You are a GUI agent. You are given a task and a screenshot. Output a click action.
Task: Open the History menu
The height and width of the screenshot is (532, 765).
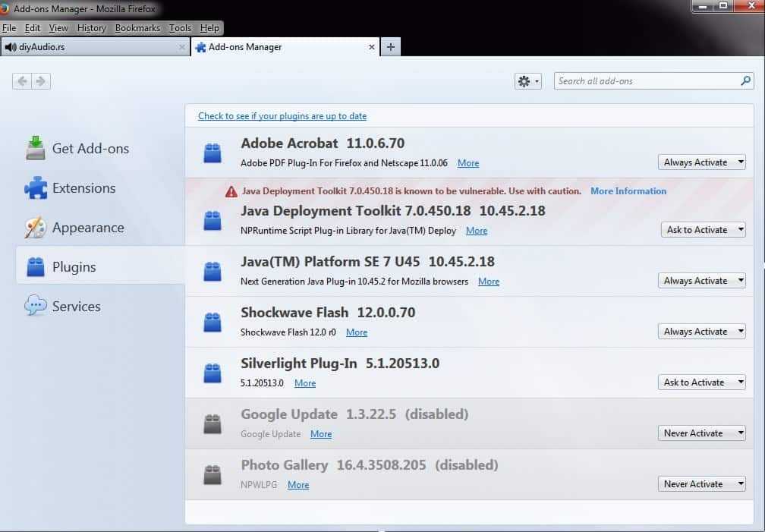(92, 28)
